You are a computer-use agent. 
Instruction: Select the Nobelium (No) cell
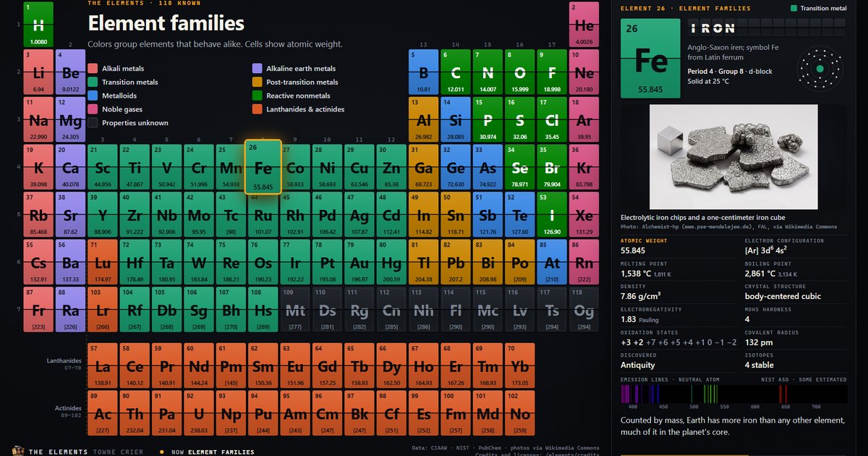pos(520,413)
